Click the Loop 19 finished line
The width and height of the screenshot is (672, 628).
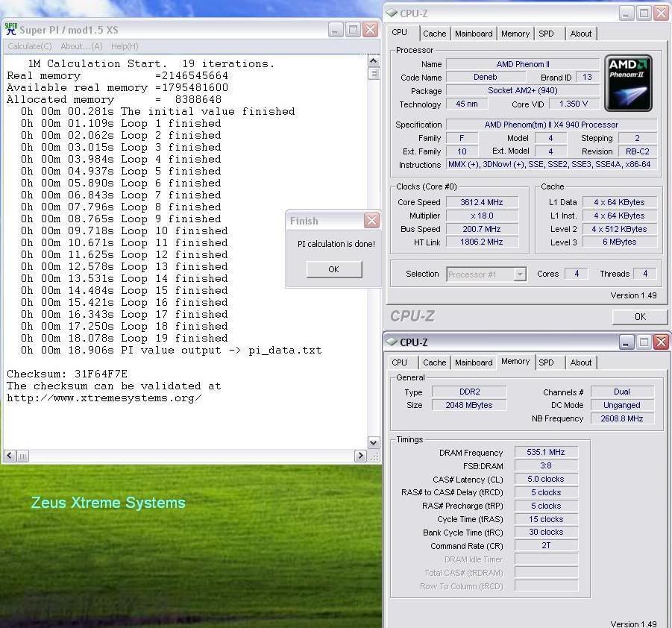pos(125,338)
